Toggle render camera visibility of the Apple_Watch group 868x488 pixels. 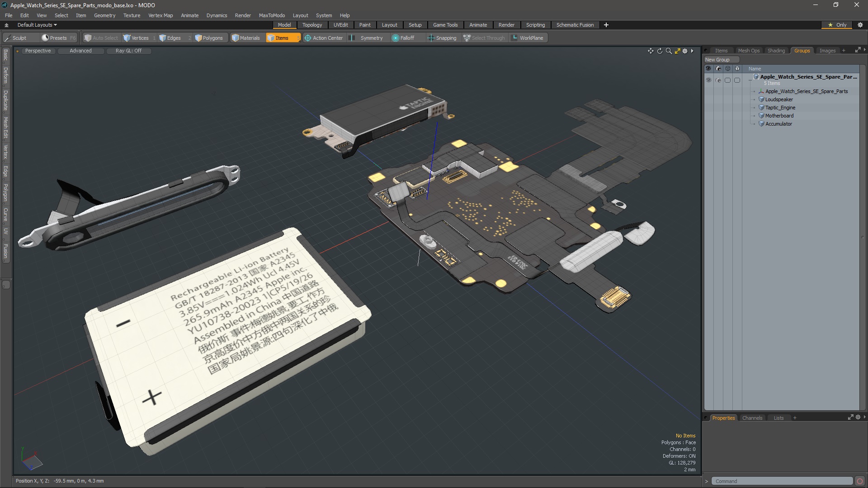(x=718, y=80)
